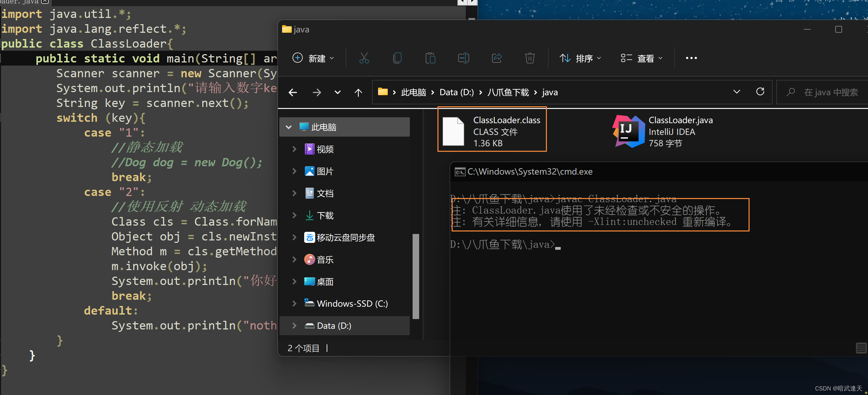868x395 pixels.
Task: Click the 在 java 中搜索 search box
Action: [x=830, y=92]
